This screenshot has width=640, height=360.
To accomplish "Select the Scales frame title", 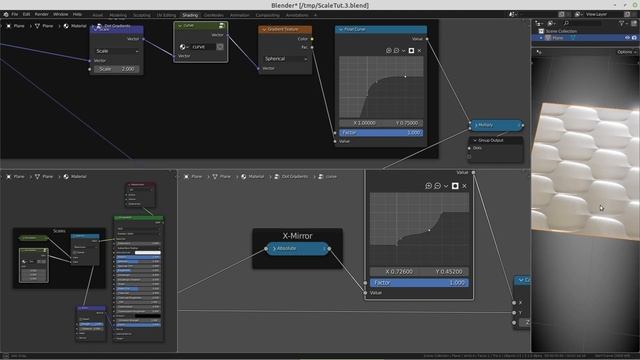I will pos(59,231).
